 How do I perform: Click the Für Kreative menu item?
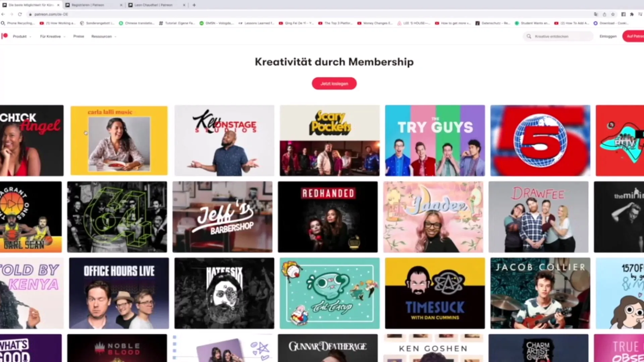pyautogui.click(x=50, y=36)
